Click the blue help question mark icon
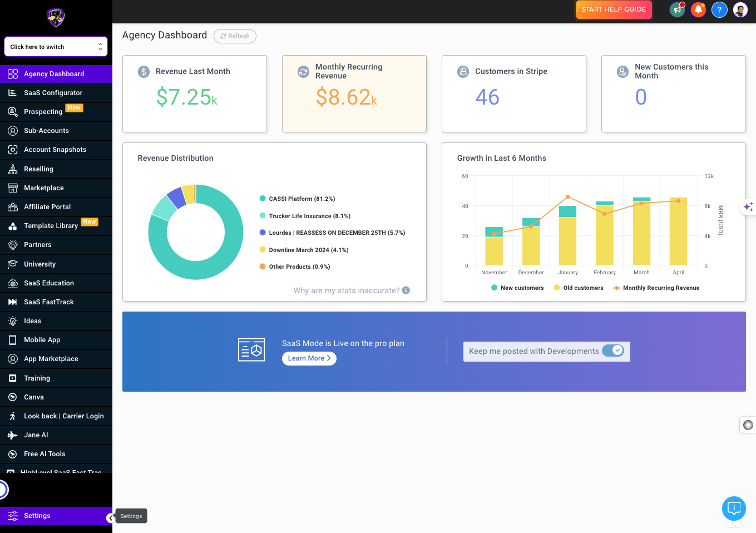 (x=719, y=9)
